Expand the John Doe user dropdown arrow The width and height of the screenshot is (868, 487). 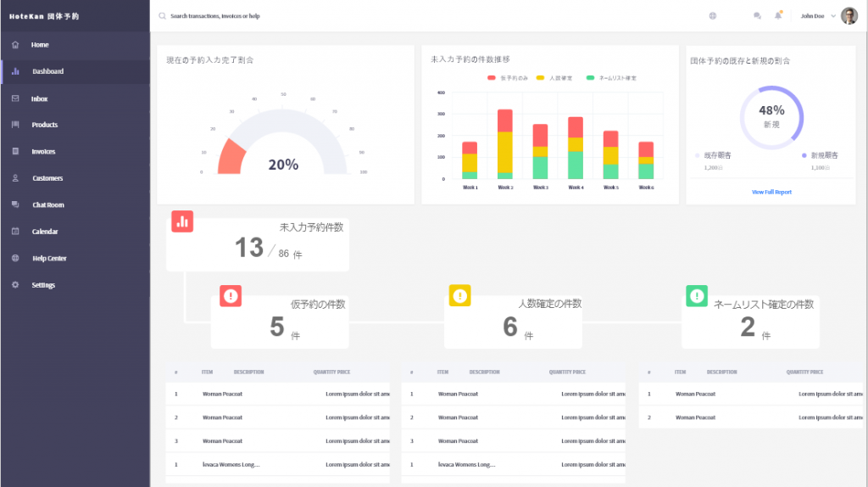pyautogui.click(x=833, y=16)
